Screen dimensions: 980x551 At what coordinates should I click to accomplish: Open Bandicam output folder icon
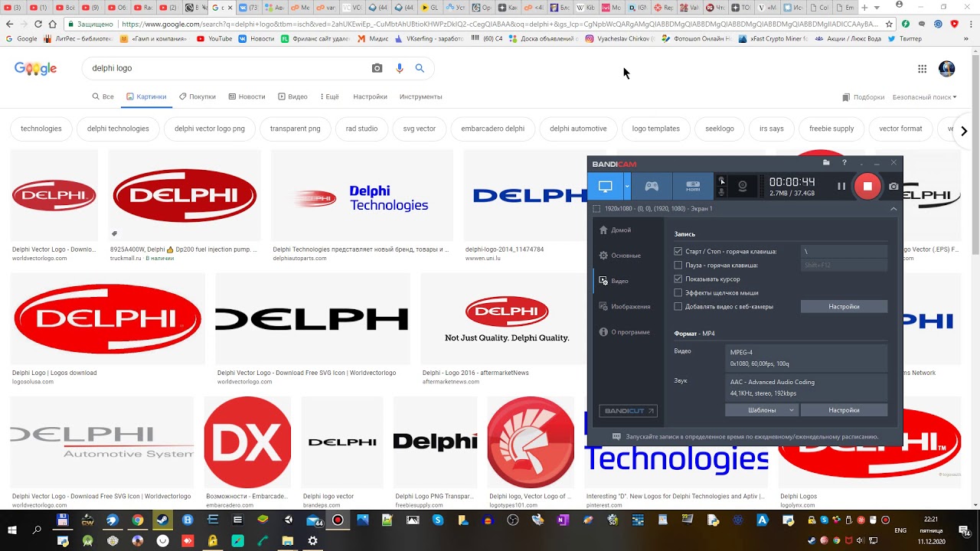pyautogui.click(x=826, y=162)
